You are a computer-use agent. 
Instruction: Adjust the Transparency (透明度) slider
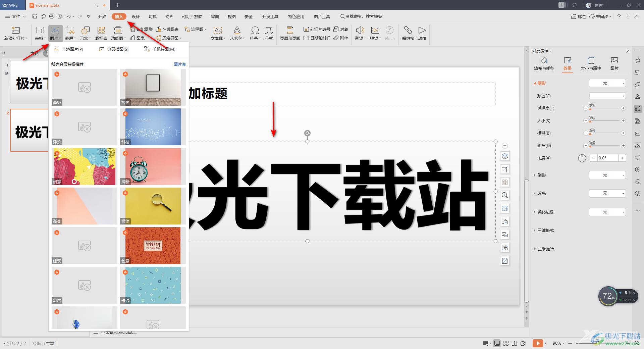tap(604, 108)
